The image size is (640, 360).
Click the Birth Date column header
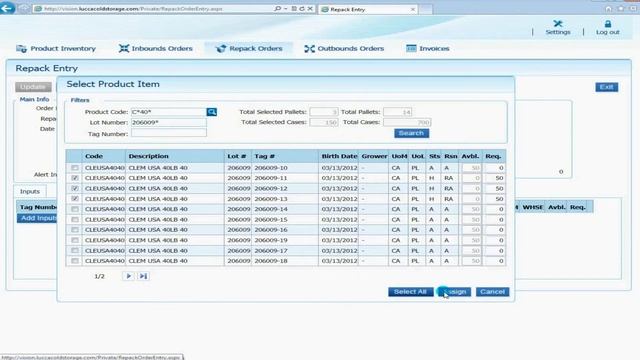coord(339,156)
